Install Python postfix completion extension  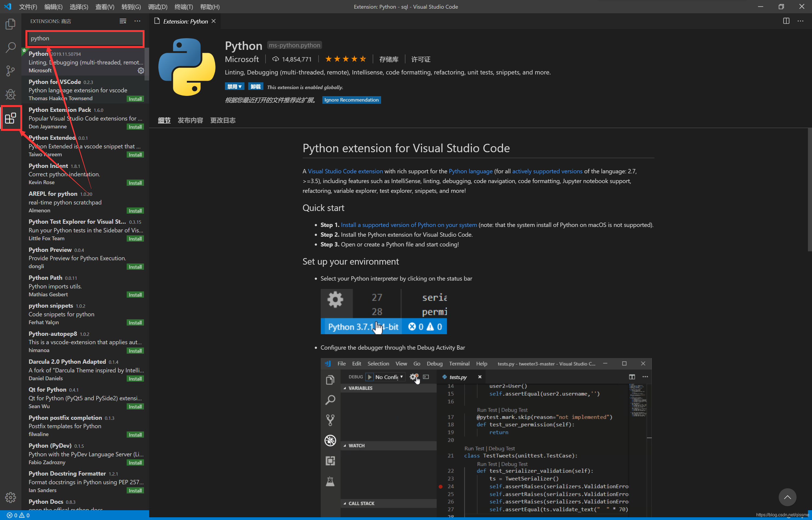tap(135, 435)
